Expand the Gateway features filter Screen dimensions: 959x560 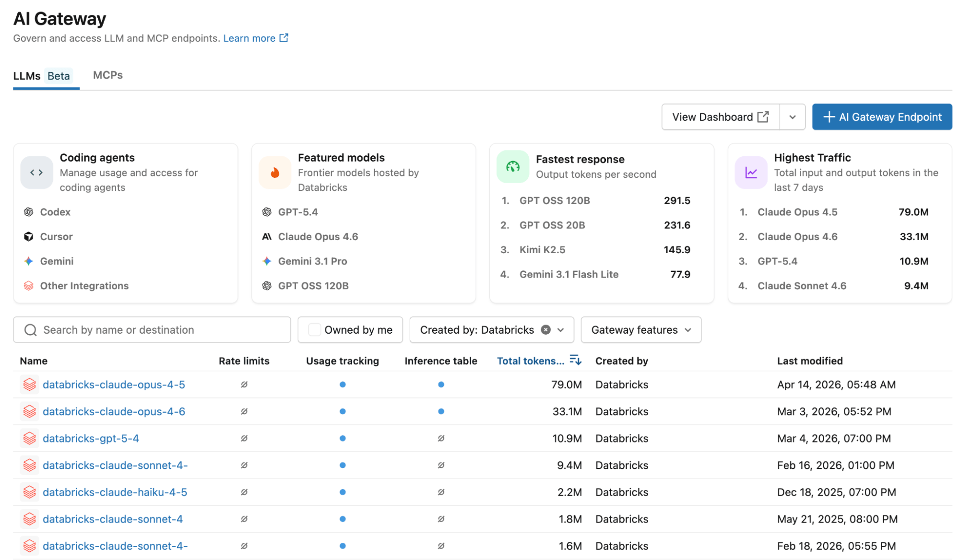click(640, 329)
